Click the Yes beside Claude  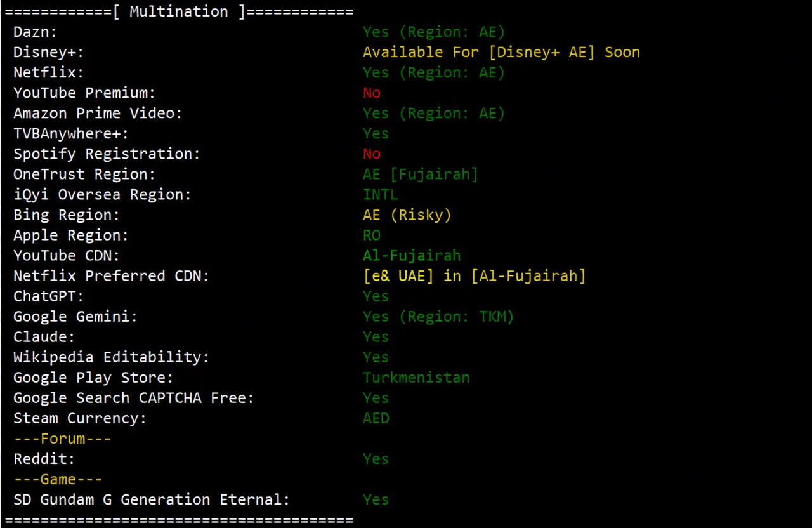pyautogui.click(x=376, y=336)
